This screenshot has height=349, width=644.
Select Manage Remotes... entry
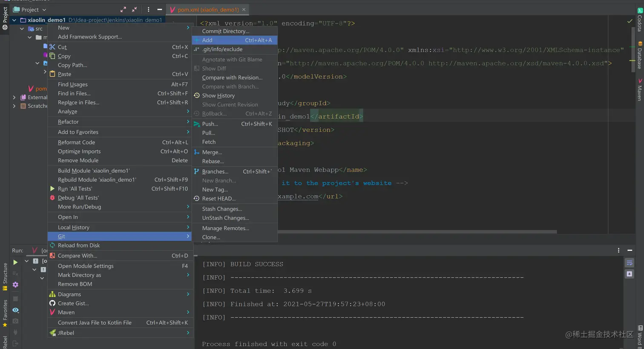point(235,228)
